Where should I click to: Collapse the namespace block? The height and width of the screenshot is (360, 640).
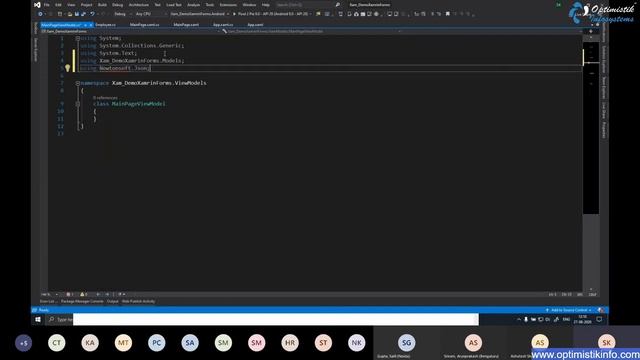tap(78, 83)
